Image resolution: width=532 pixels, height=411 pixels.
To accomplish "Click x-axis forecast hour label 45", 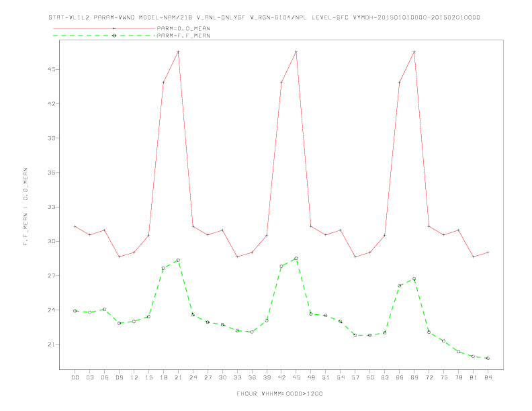I will [x=296, y=377].
